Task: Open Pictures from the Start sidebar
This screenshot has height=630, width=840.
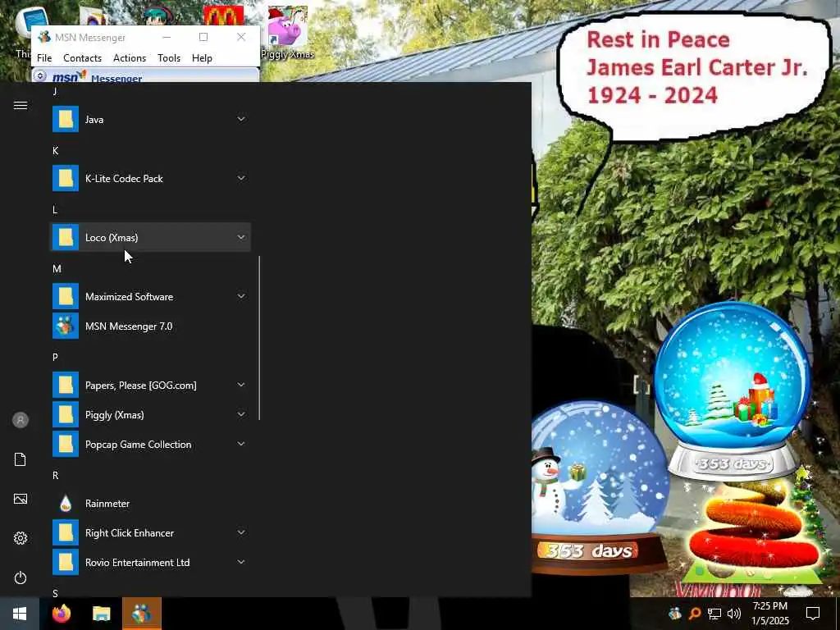Action: point(21,499)
